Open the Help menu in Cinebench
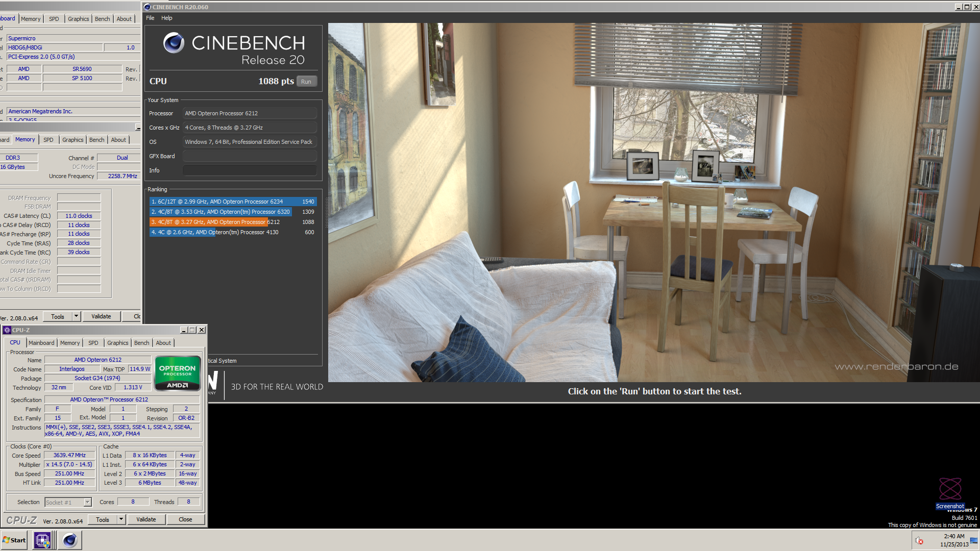Screen dimensions: 980x551 (x=167, y=18)
